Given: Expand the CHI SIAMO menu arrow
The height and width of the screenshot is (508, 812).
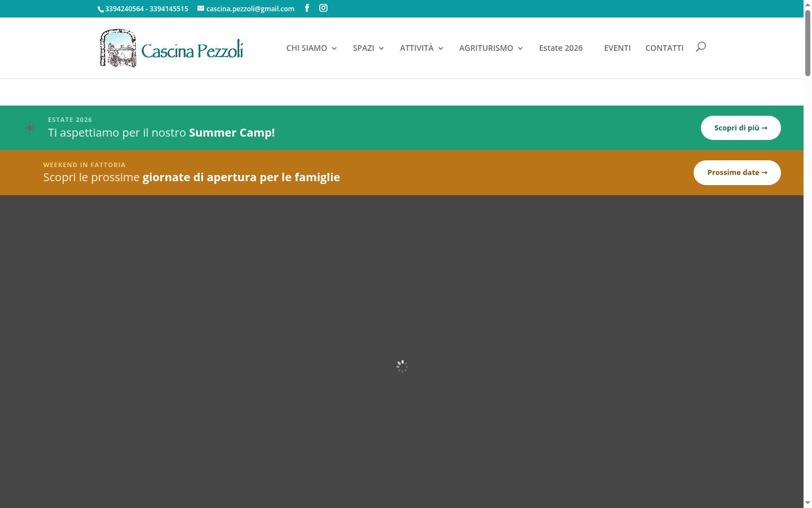Looking at the screenshot, I should [334, 49].
